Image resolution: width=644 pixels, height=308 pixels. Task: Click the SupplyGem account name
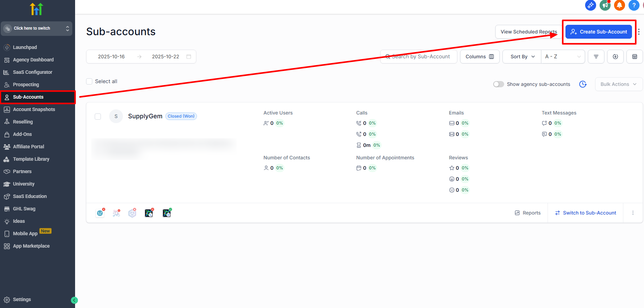pyautogui.click(x=145, y=116)
